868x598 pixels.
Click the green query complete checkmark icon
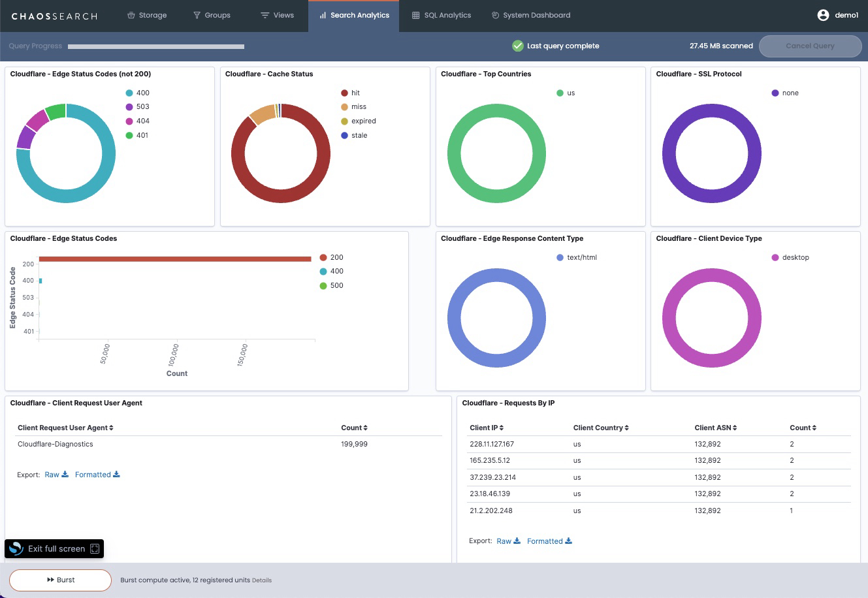(518, 46)
